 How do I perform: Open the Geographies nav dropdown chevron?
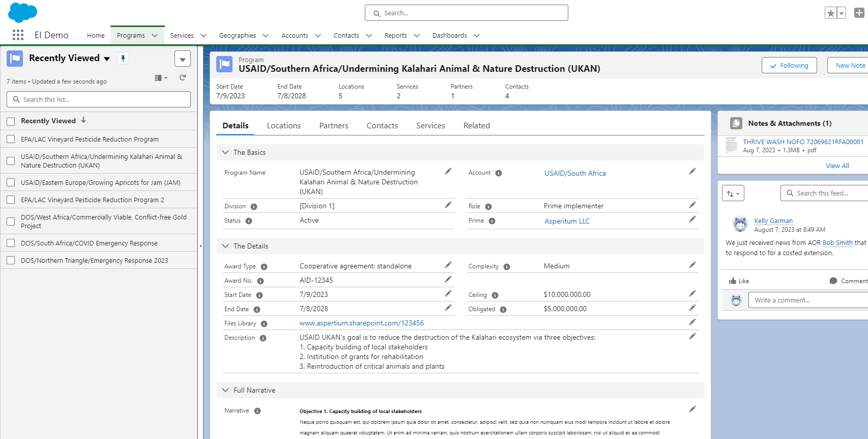(x=266, y=36)
